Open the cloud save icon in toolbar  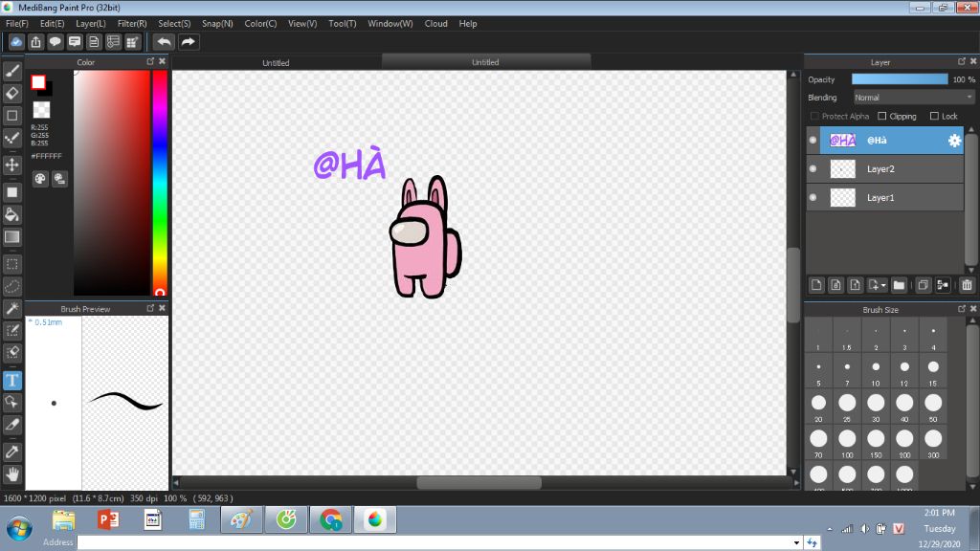pos(16,42)
